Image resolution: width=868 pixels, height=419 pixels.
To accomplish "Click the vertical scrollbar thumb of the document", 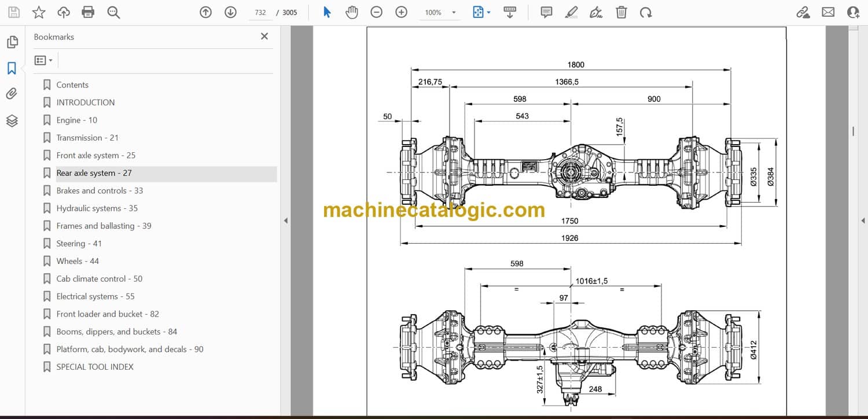I will click(853, 131).
